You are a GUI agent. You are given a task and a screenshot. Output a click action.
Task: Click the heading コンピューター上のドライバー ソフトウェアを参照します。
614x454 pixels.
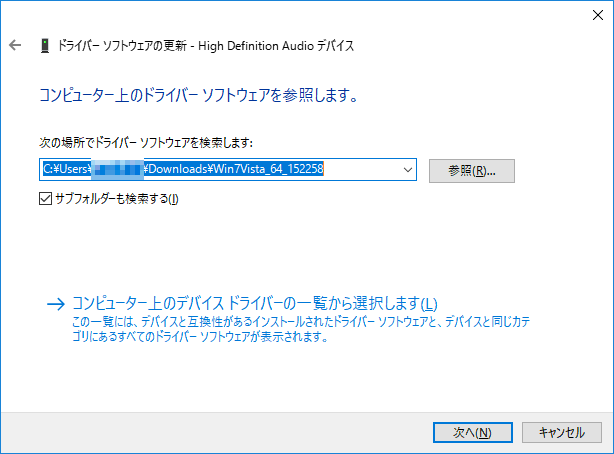pos(199,95)
